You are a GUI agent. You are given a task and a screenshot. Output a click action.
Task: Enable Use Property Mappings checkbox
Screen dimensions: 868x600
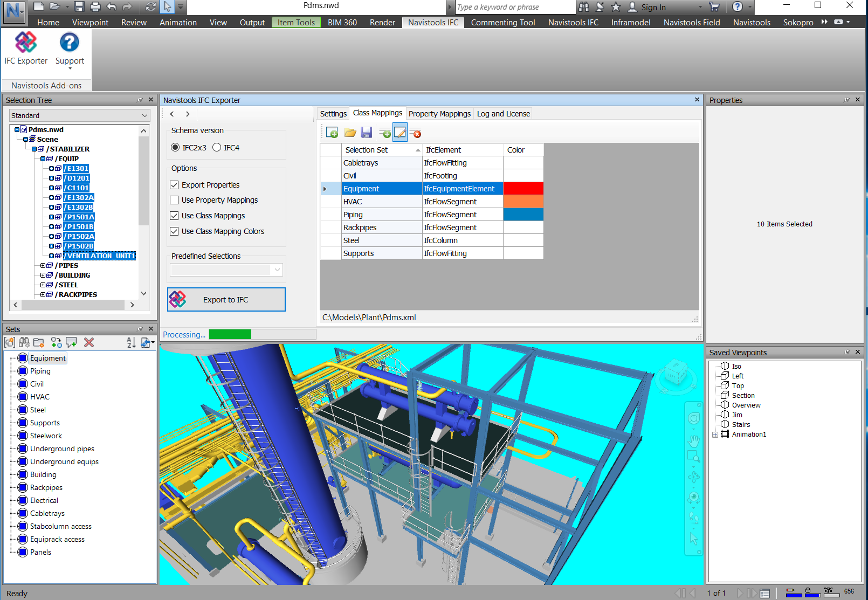(174, 200)
